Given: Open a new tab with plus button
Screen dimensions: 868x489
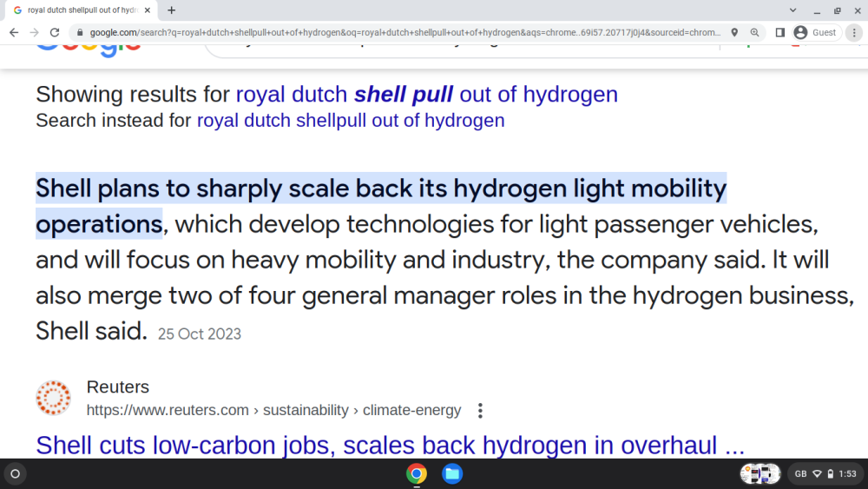Looking at the screenshot, I should pos(172,10).
